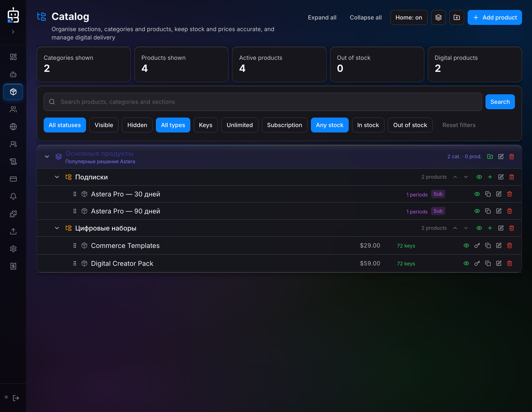Open the notifications bell in sidebar
This screenshot has width=532, height=412.
click(x=13, y=196)
